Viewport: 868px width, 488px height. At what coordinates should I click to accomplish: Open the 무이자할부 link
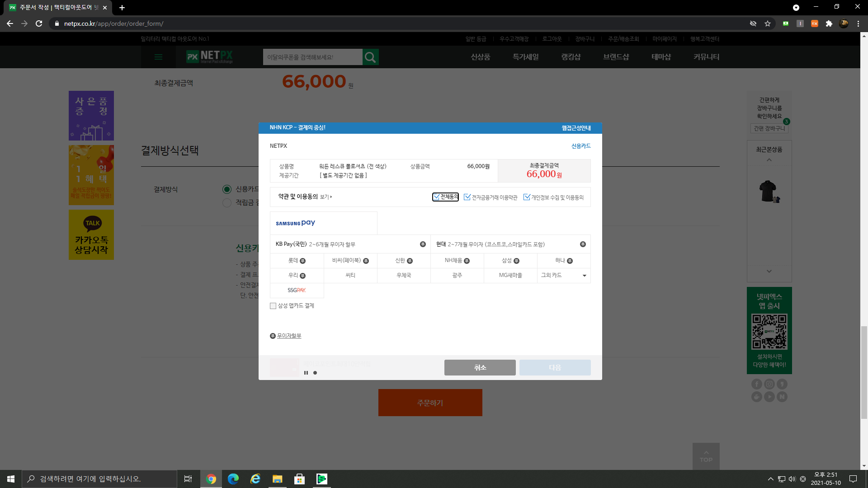click(289, 336)
